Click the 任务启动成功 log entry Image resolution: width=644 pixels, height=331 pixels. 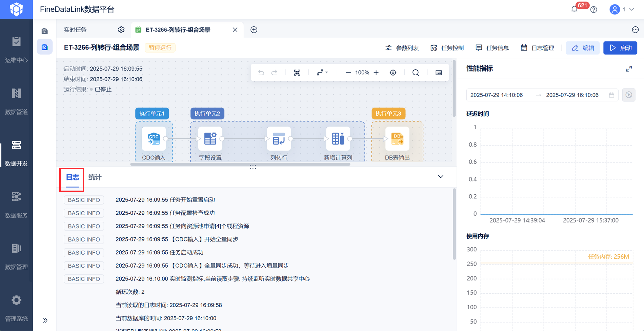point(160,252)
